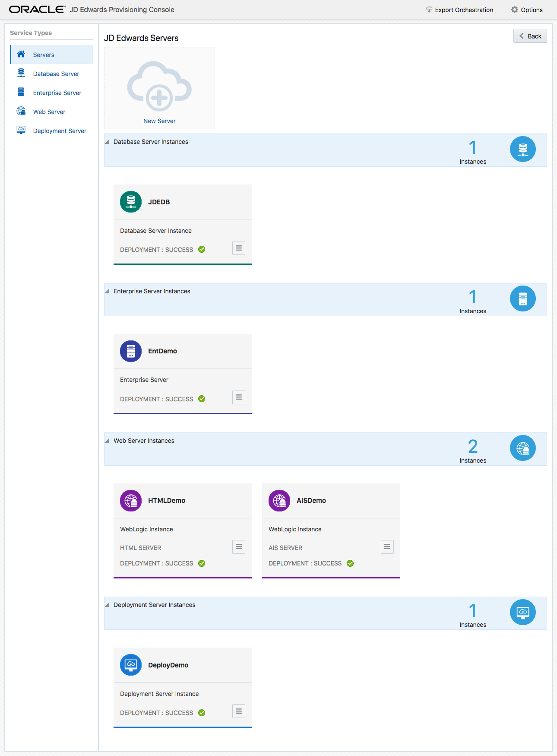Open the JDEDB database instance icon

tap(131, 202)
